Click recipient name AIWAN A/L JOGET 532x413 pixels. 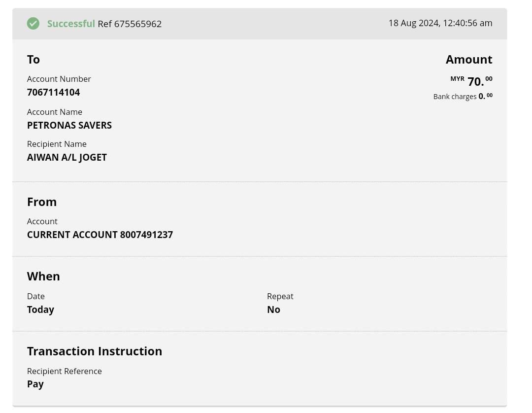coord(67,157)
